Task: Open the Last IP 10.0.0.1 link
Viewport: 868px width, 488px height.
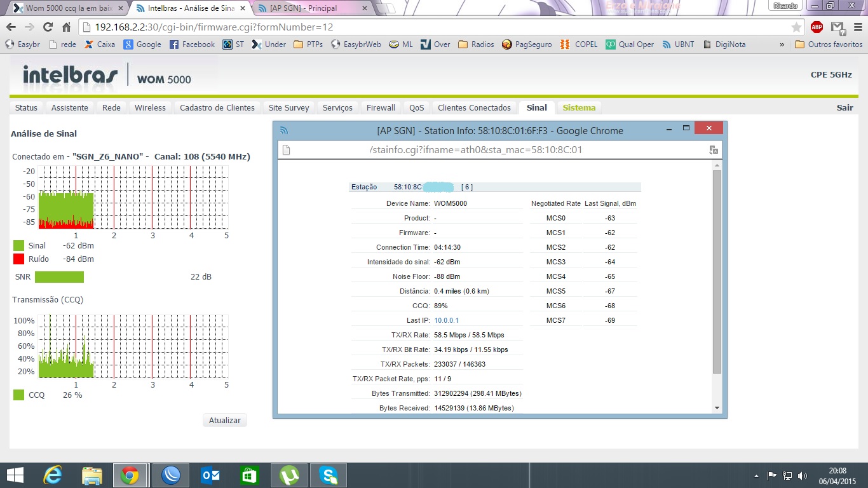Action: [446, 320]
